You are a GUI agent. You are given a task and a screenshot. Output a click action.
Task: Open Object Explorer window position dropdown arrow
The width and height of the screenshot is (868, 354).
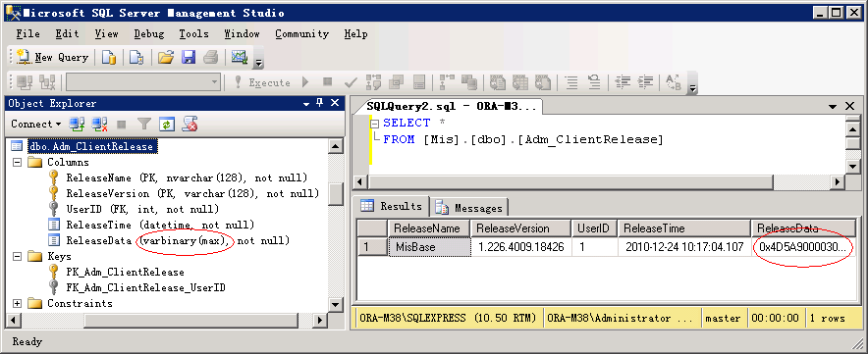point(306,103)
